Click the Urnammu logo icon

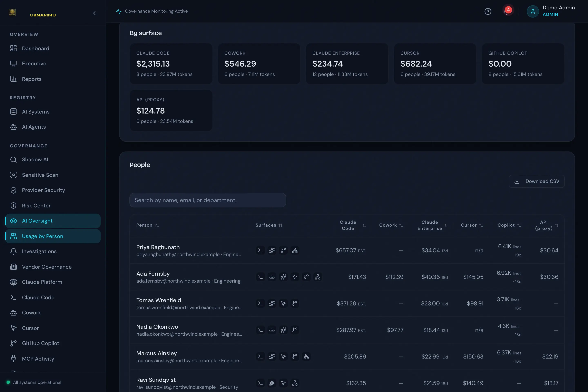(x=12, y=12)
